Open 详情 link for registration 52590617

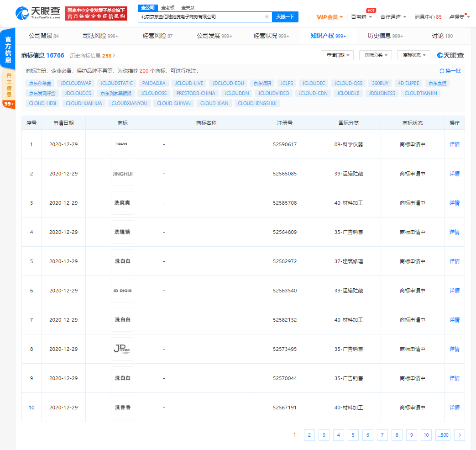[455, 144]
